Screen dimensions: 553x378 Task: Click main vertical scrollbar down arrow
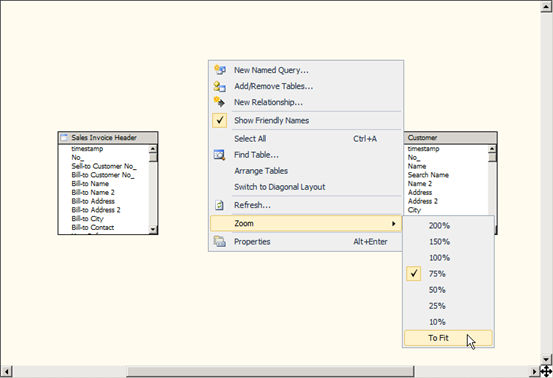pyautogui.click(x=546, y=359)
